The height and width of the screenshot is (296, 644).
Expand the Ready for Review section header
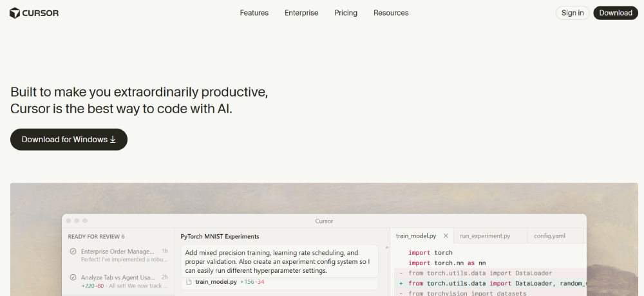(96, 236)
